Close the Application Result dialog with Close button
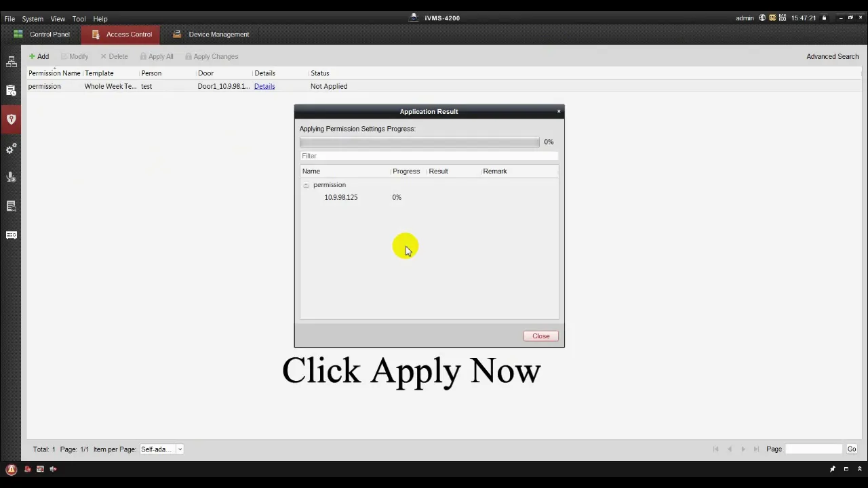The width and height of the screenshot is (868, 488). [541, 336]
